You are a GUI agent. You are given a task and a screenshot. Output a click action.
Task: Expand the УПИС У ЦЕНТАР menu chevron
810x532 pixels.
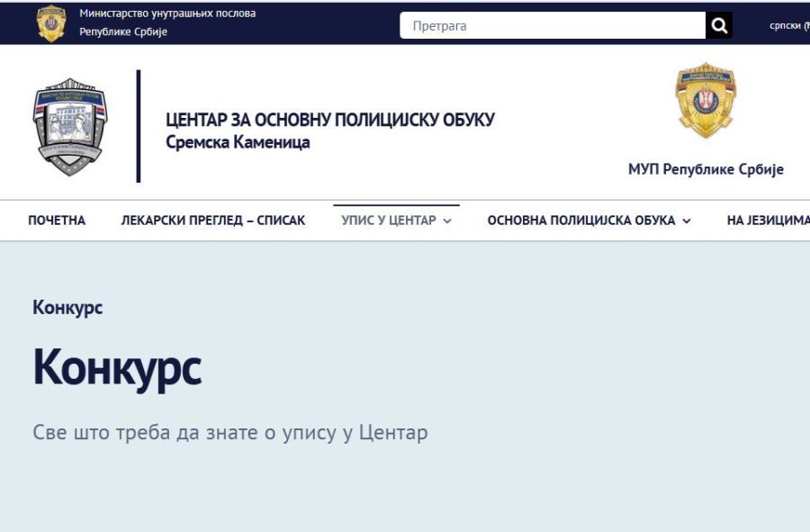[447, 221]
